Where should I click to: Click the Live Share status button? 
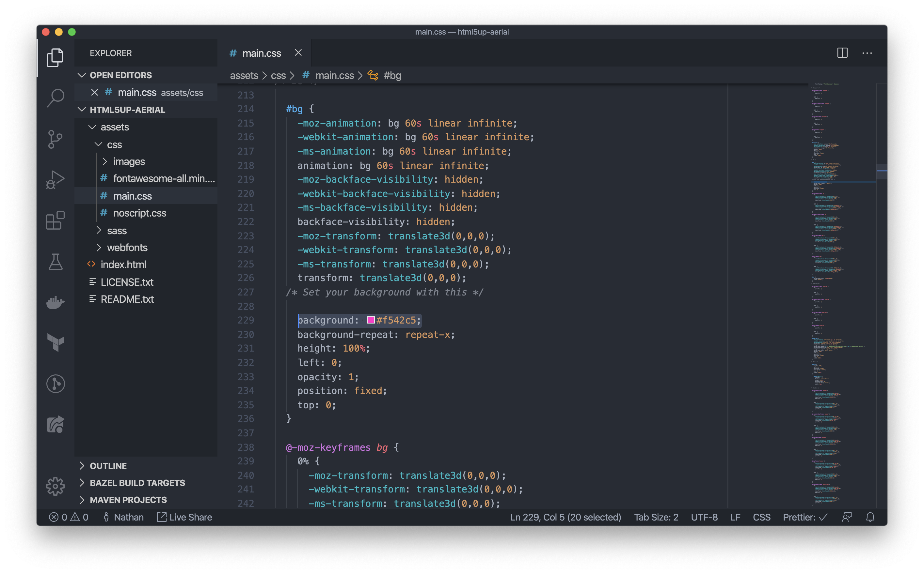point(185,517)
